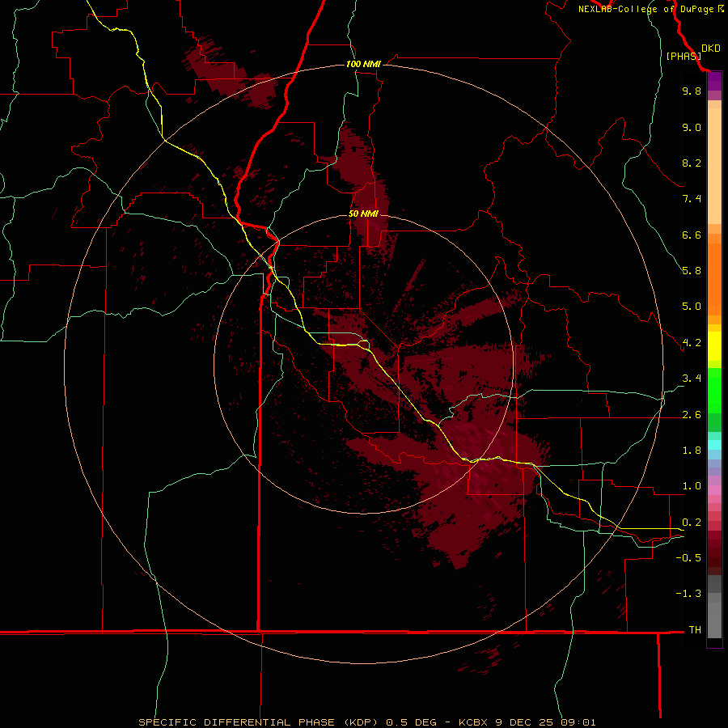Click the 9.0 value on the scale

click(x=692, y=127)
